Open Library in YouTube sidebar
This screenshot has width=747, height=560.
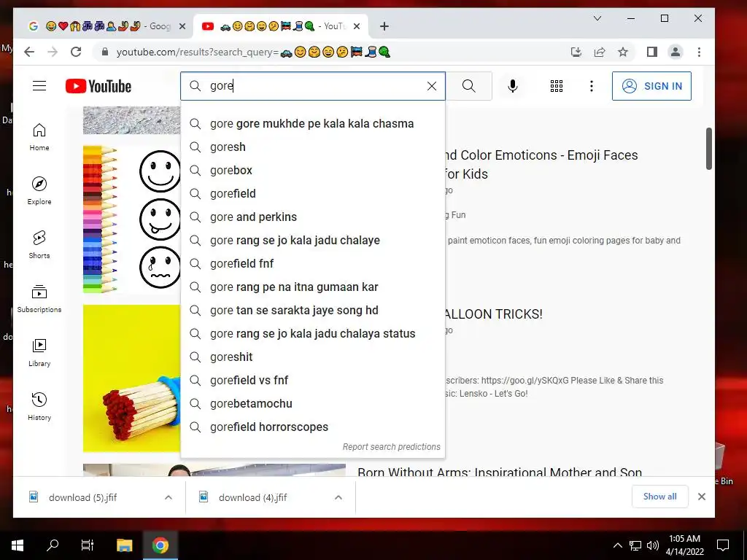39,352
